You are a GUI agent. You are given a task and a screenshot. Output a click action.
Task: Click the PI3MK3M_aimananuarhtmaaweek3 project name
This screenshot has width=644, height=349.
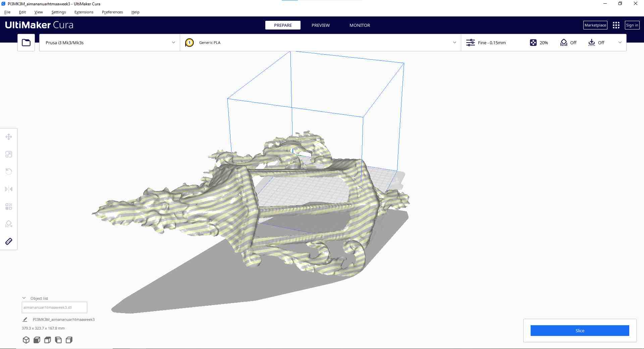(x=64, y=319)
